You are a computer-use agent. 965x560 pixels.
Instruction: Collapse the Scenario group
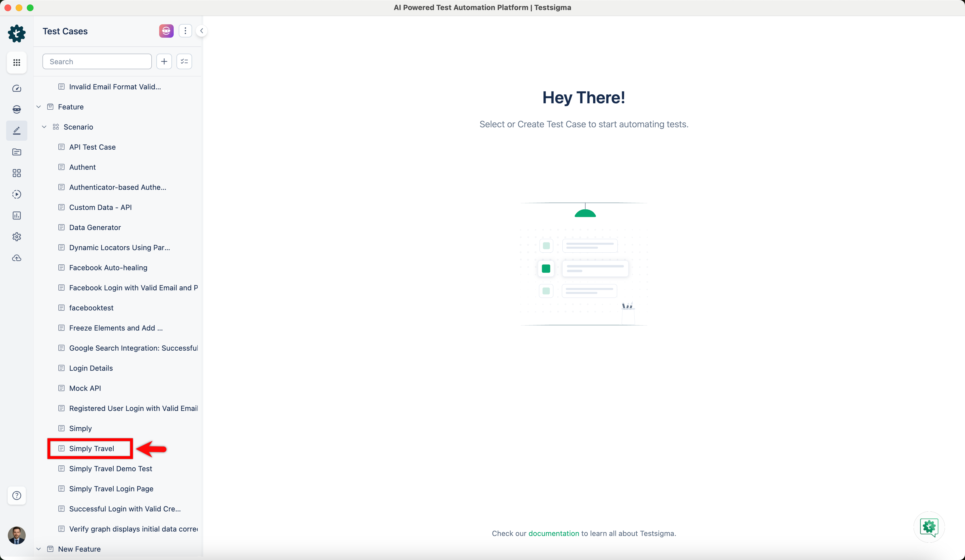44,127
